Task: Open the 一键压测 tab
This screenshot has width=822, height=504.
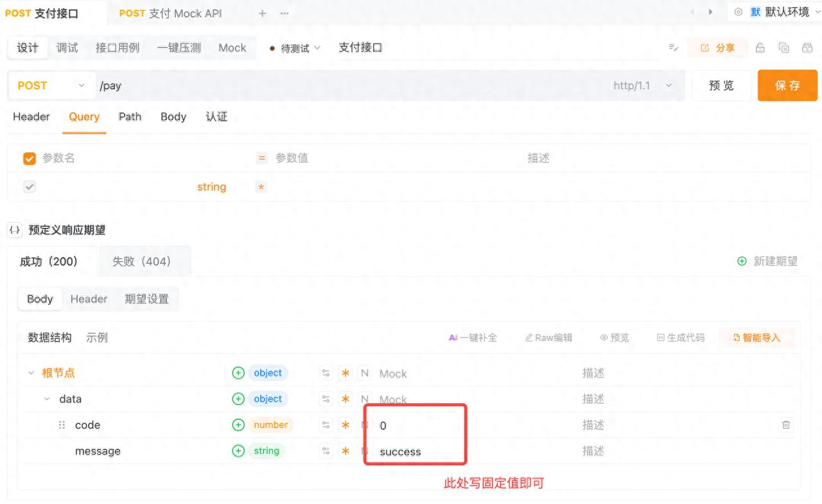Action: [179, 48]
